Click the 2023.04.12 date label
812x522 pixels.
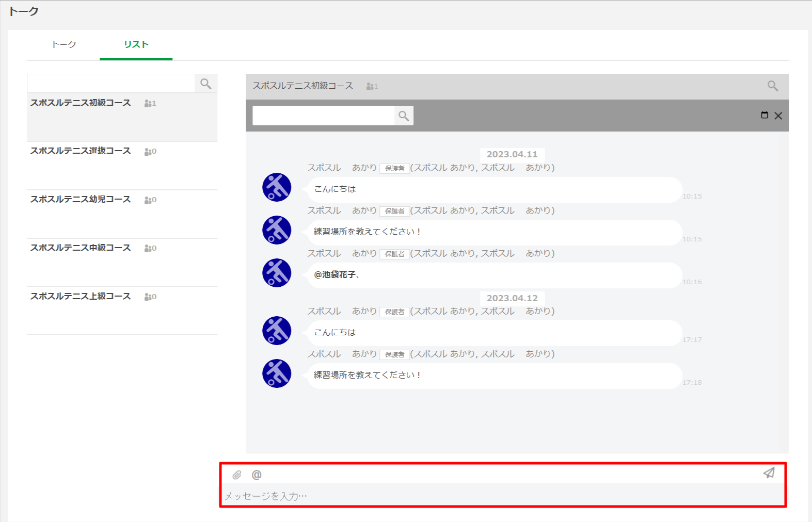click(x=512, y=298)
